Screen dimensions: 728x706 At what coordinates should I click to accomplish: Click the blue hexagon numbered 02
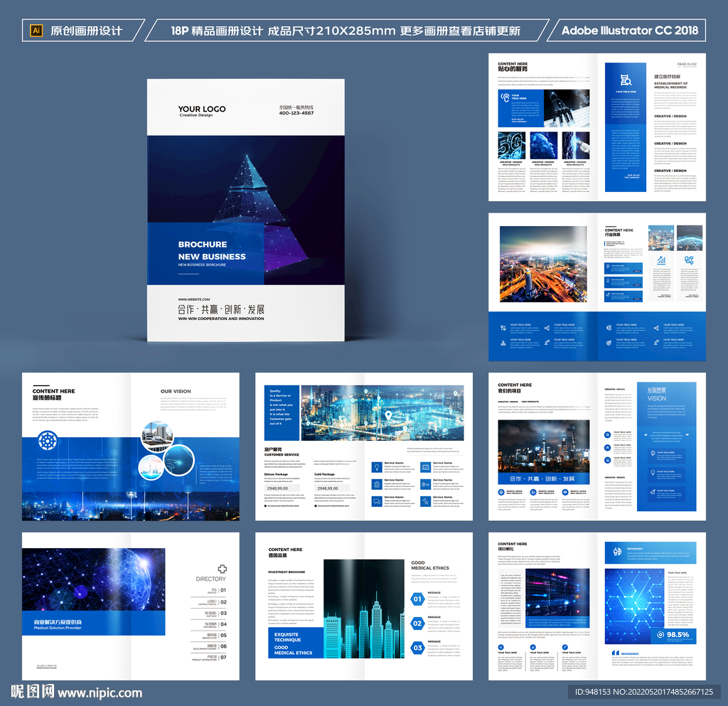click(417, 624)
